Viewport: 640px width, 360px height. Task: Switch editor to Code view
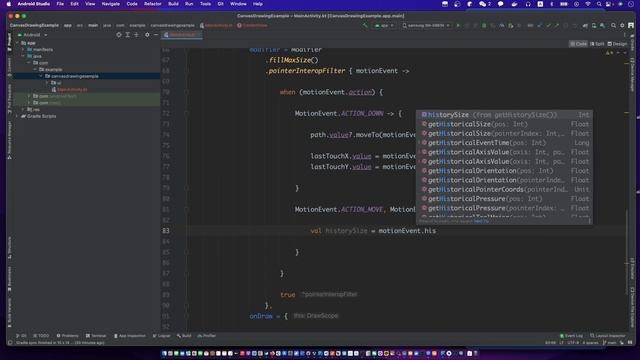(x=578, y=44)
